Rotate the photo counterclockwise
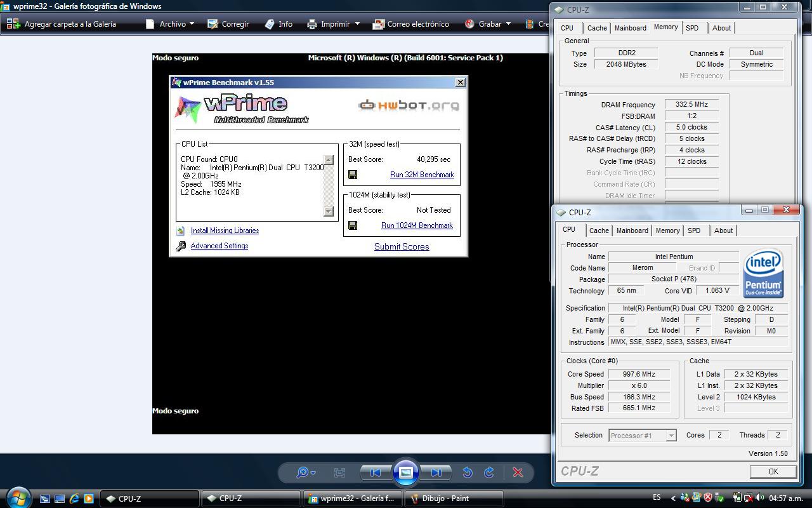This screenshot has width=812, height=508. pyautogui.click(x=468, y=472)
